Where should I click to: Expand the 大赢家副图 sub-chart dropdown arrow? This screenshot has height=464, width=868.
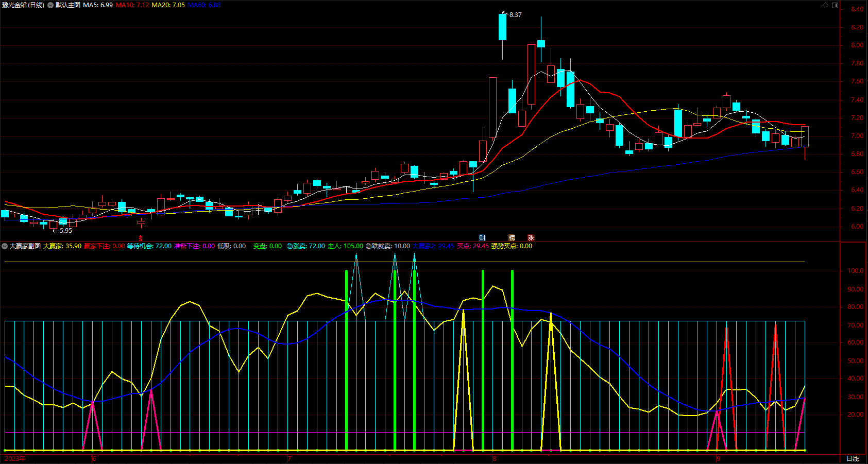(x=5, y=246)
